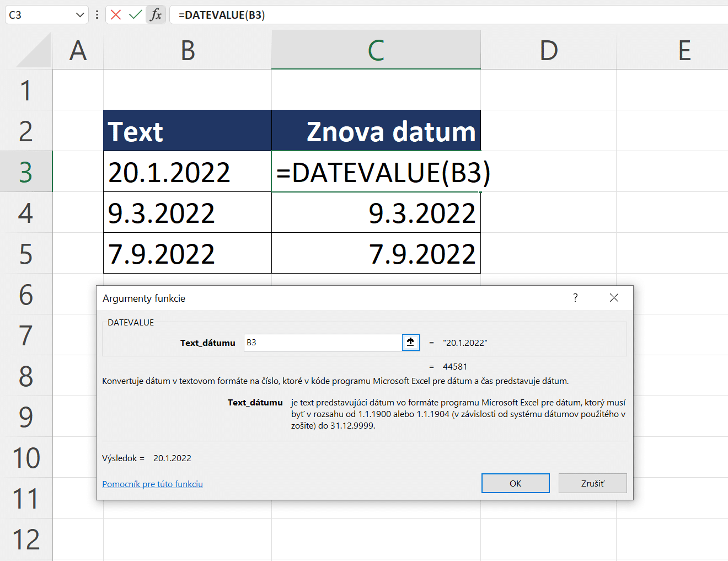Select row 3 header

click(x=26, y=172)
